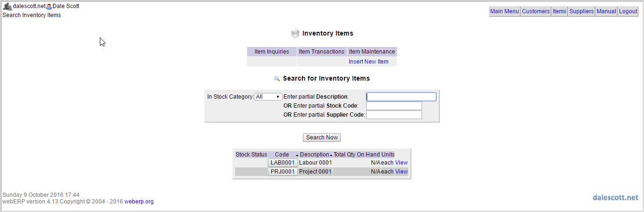Open the Manual link
Image resolution: width=644 pixels, height=212 pixels.
tap(606, 11)
